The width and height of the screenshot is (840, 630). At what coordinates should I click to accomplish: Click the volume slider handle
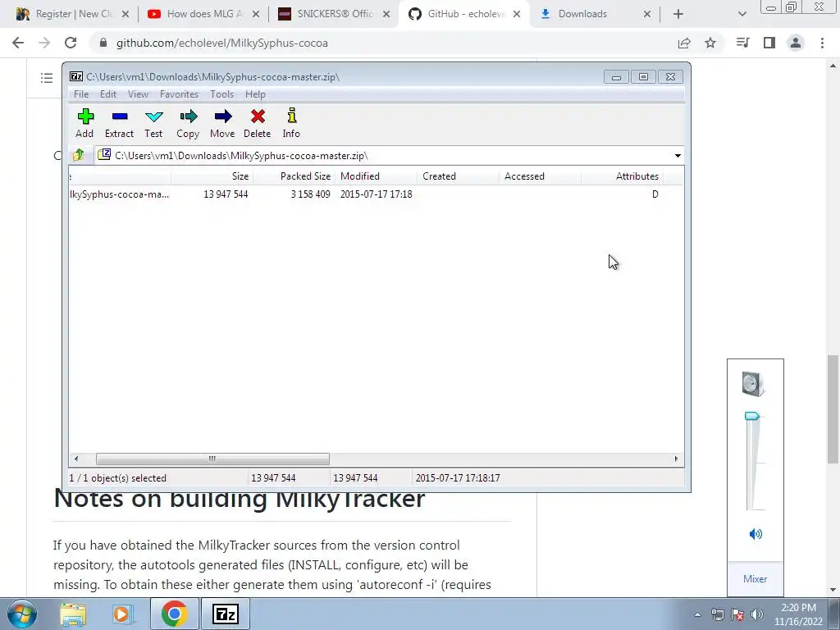752,416
